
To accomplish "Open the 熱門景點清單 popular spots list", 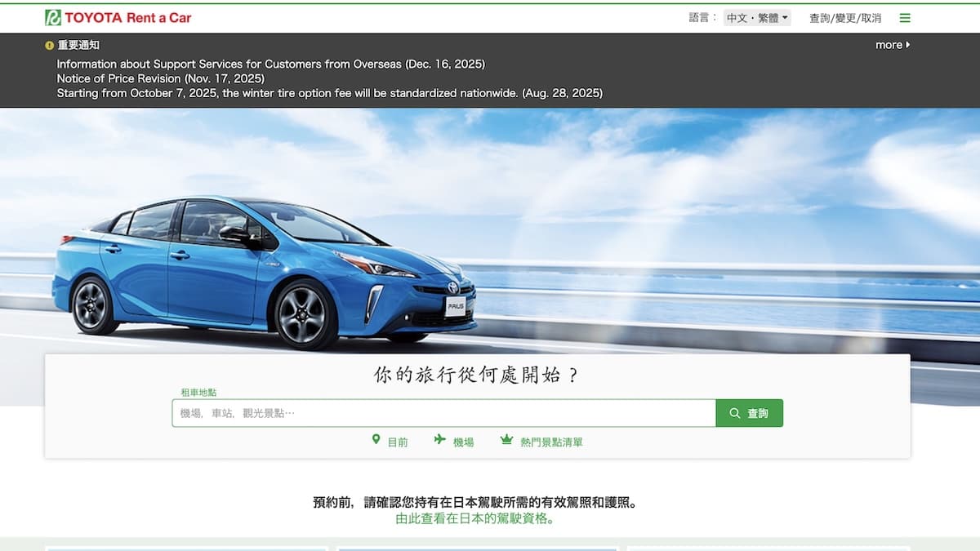I will point(541,442).
